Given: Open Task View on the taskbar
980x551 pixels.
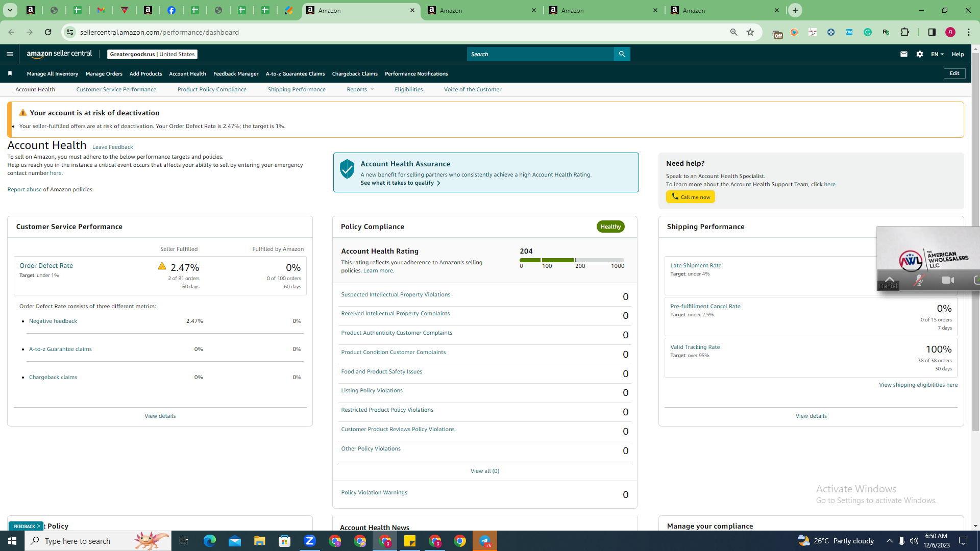Looking at the screenshot, I should 184,541.
